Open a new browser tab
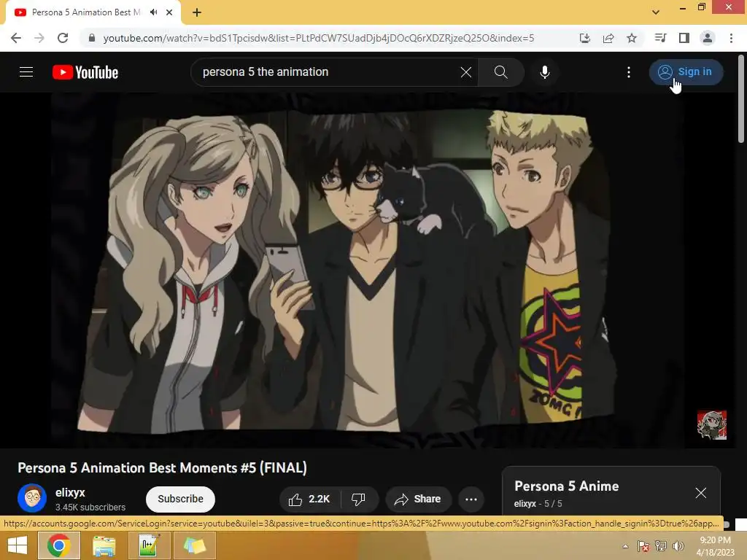This screenshot has width=747, height=560. [x=197, y=12]
